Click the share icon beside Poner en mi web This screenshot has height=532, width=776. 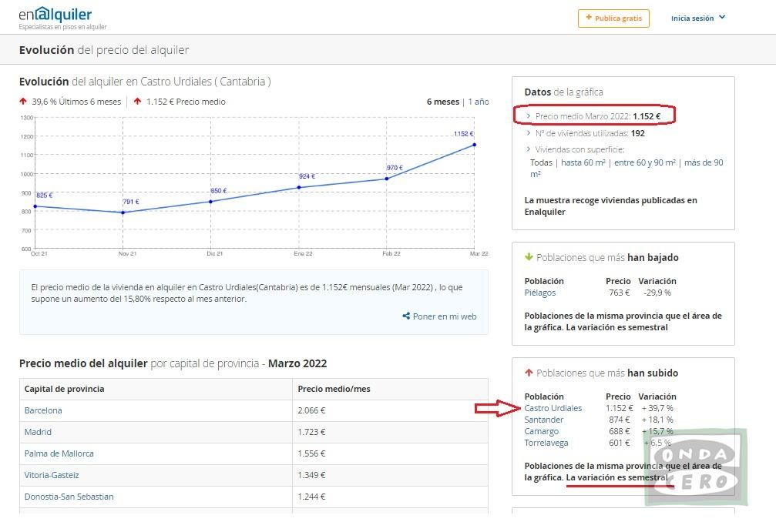point(406,316)
